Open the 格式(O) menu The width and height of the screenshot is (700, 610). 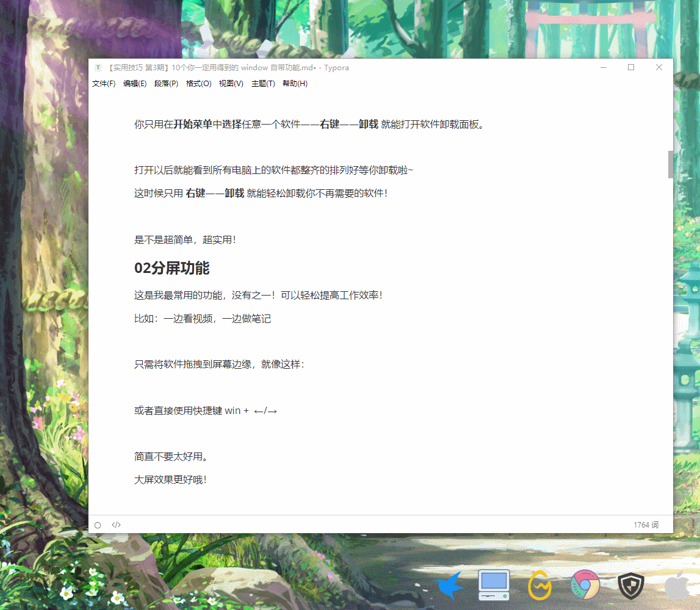(x=199, y=84)
